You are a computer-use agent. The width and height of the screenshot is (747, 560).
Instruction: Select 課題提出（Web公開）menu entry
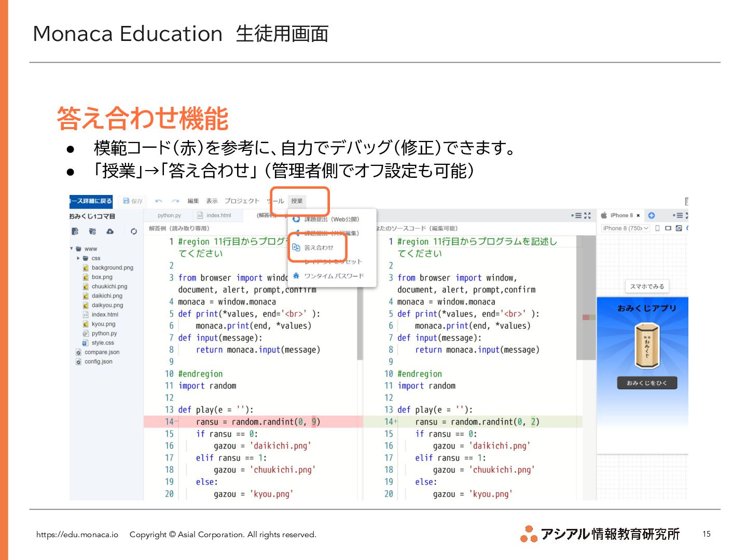tap(331, 219)
